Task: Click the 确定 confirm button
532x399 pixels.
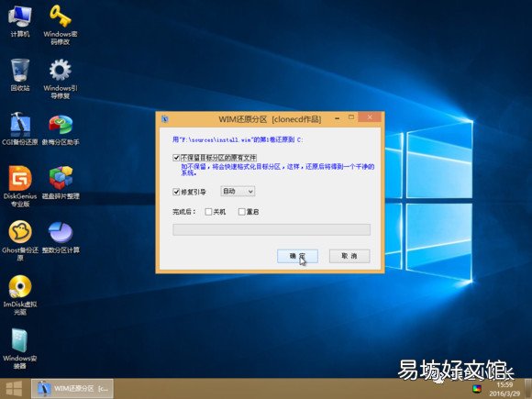Action: click(297, 256)
